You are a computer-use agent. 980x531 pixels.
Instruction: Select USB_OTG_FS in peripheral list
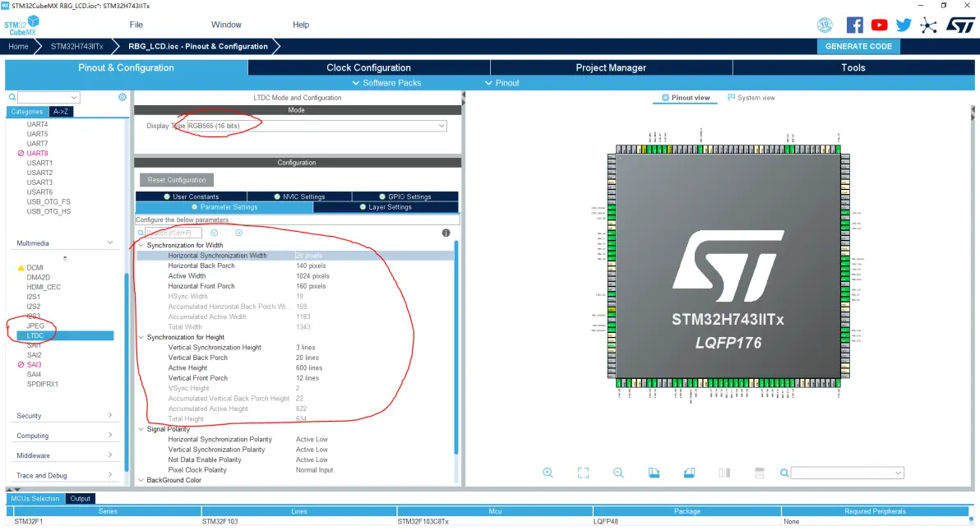[49, 201]
